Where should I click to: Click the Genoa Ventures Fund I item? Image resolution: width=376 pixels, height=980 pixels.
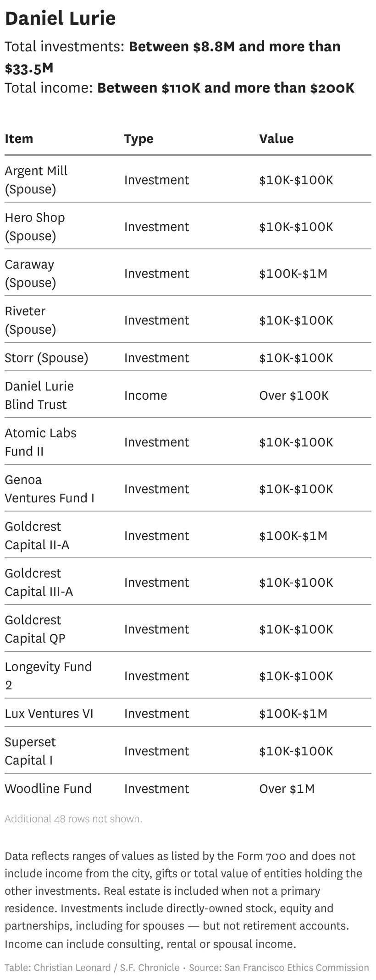click(49, 489)
